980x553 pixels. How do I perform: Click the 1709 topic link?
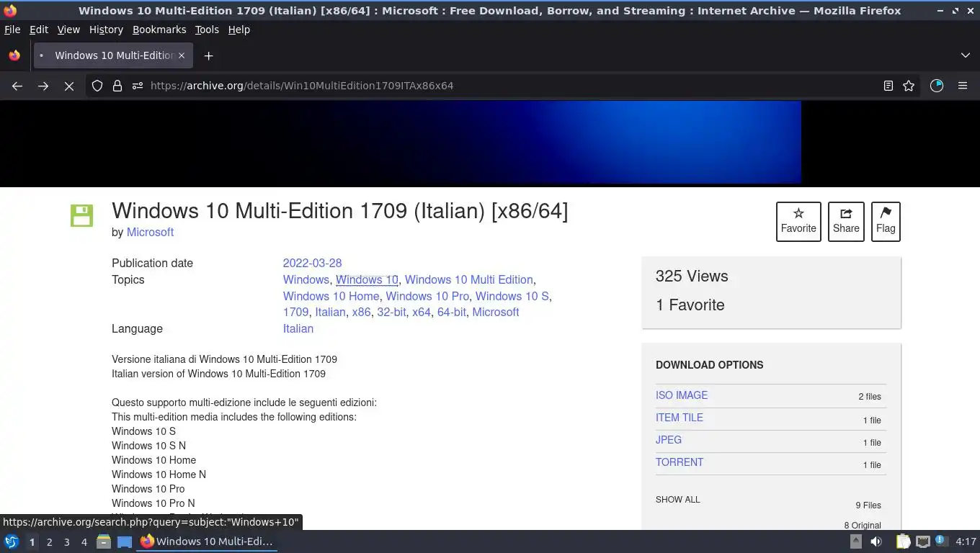(x=295, y=312)
